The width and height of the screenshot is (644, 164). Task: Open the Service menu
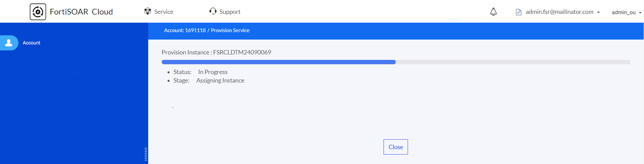tap(163, 12)
